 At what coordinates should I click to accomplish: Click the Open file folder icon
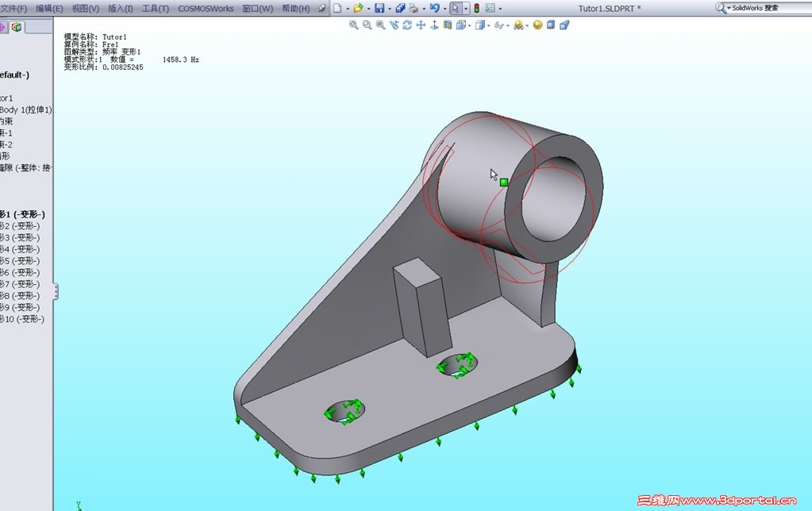(x=358, y=8)
